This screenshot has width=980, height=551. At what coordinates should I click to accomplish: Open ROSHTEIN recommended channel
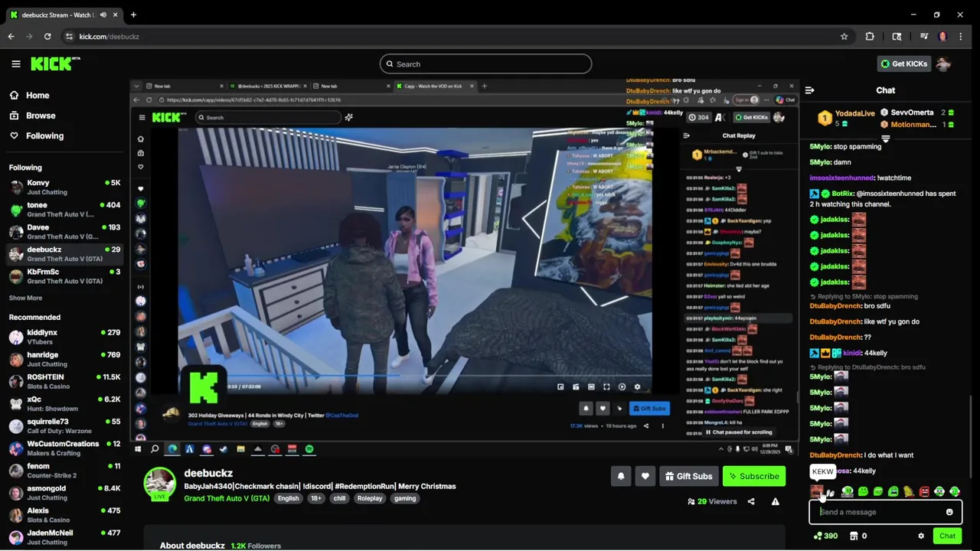click(x=64, y=382)
